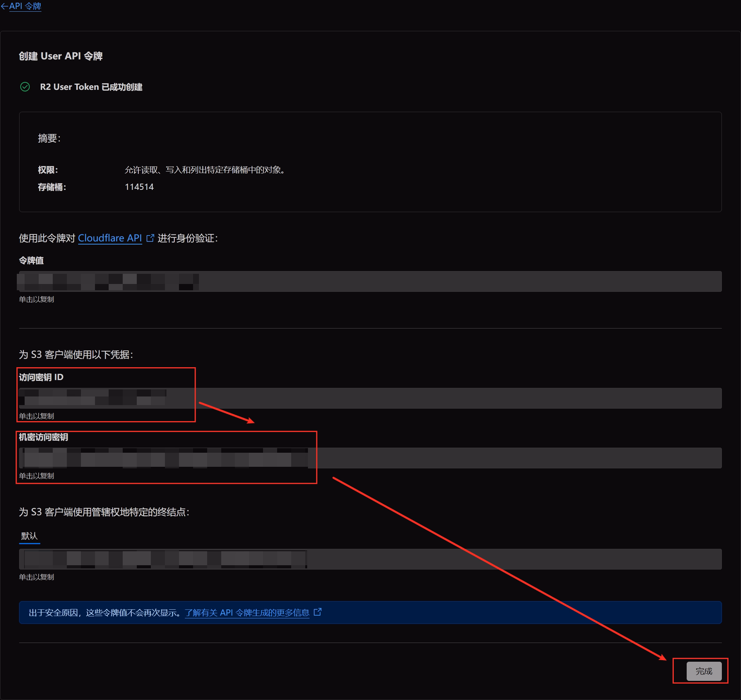Click 单击以复制 below the endpoint field
This screenshot has width=741, height=700.
[x=36, y=577]
